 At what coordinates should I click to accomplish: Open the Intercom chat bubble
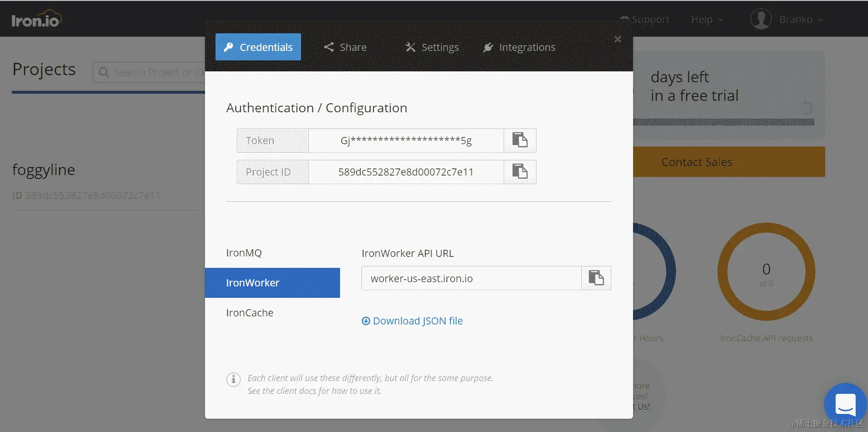coord(845,404)
